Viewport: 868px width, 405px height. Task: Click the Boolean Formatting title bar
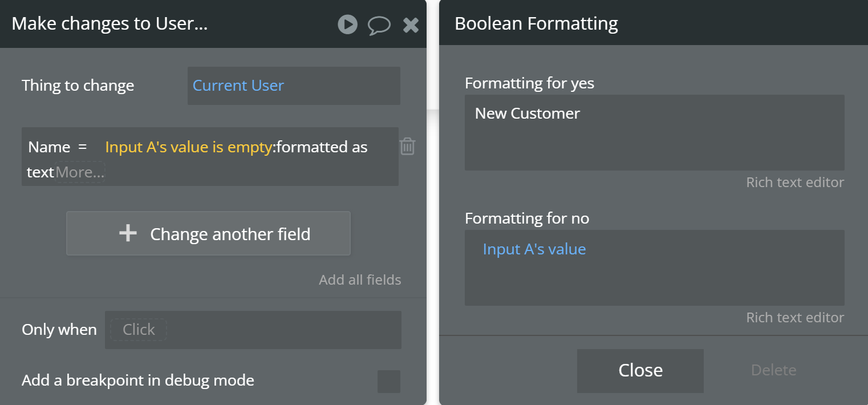point(653,24)
